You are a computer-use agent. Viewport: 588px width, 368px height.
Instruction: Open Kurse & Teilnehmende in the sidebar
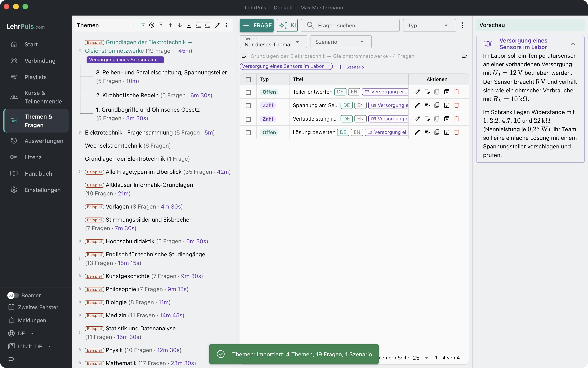36,97
